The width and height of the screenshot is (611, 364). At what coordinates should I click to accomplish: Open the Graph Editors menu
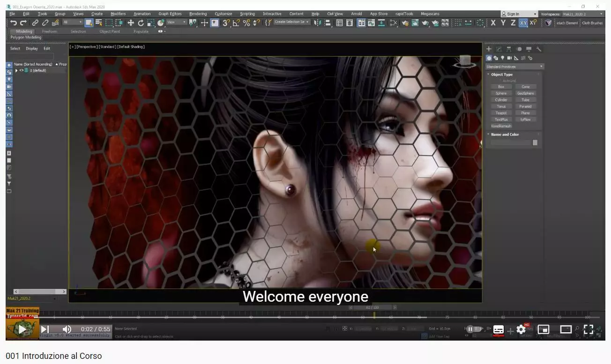point(170,14)
